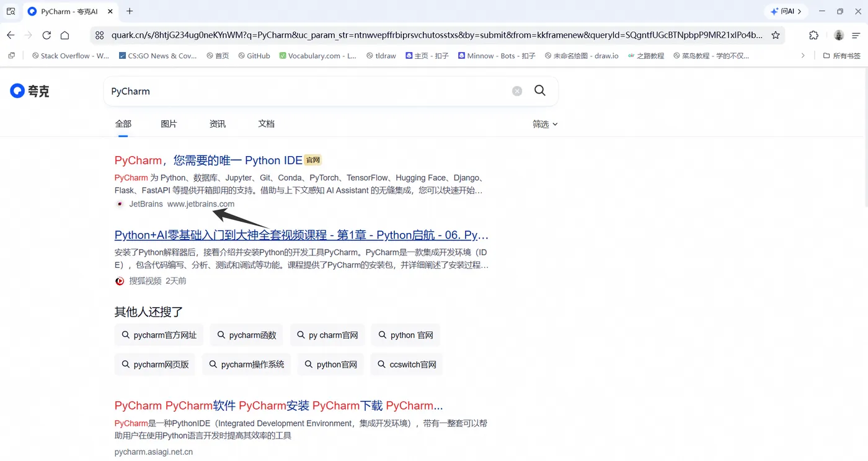Go back to previous page
This screenshot has height=461, width=868.
(x=11, y=35)
